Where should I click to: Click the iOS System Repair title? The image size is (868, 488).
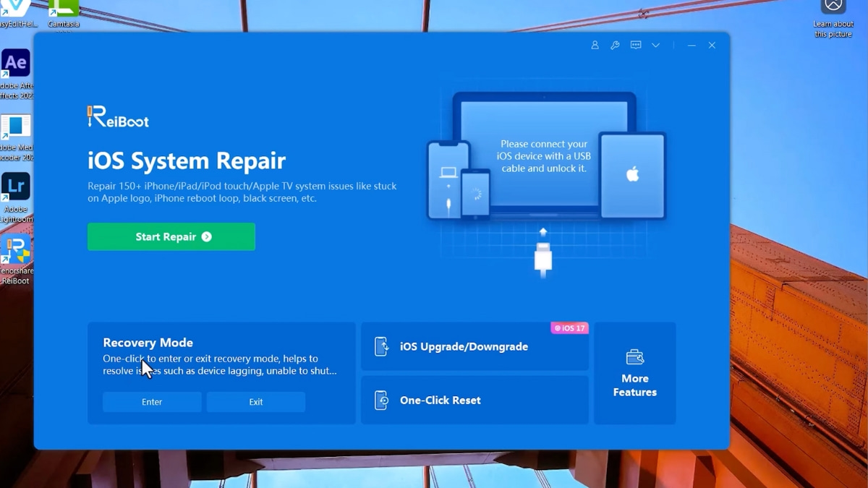coord(187,160)
